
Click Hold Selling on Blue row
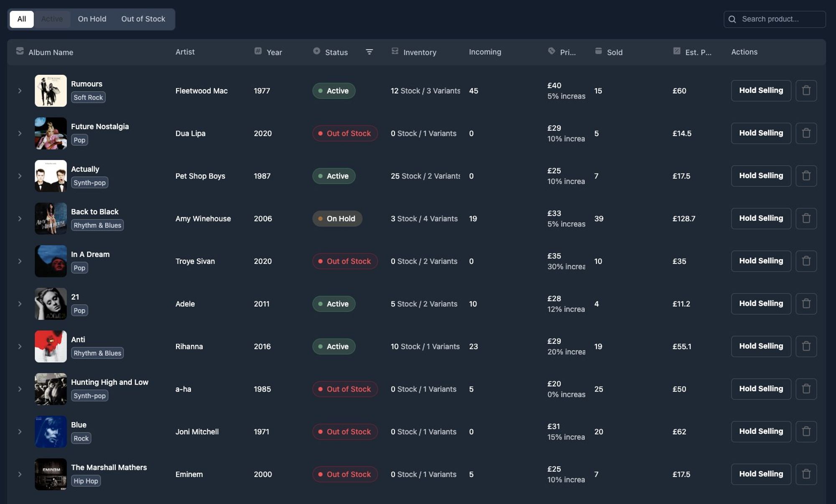[761, 432]
